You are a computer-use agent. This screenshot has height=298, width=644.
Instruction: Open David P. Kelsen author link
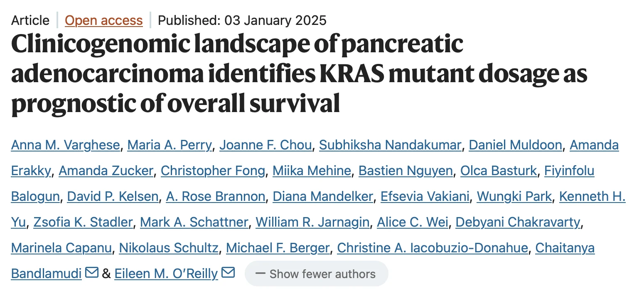[113, 196]
